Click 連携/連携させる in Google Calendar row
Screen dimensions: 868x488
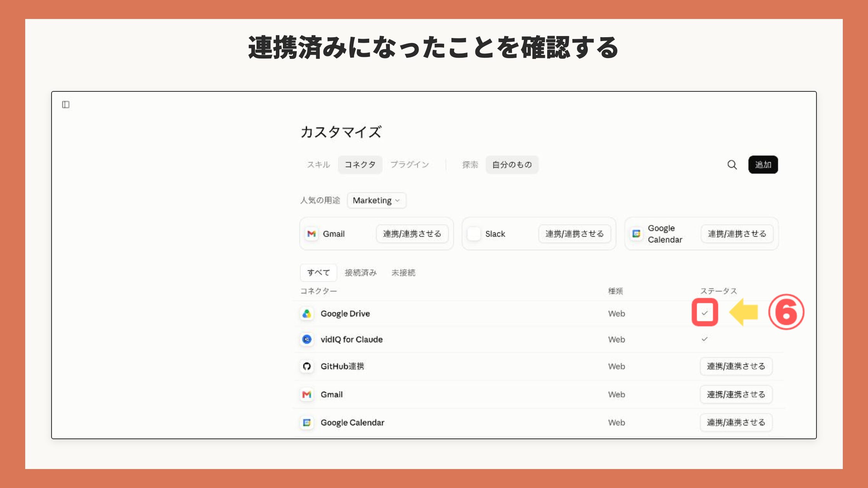pyautogui.click(x=736, y=423)
